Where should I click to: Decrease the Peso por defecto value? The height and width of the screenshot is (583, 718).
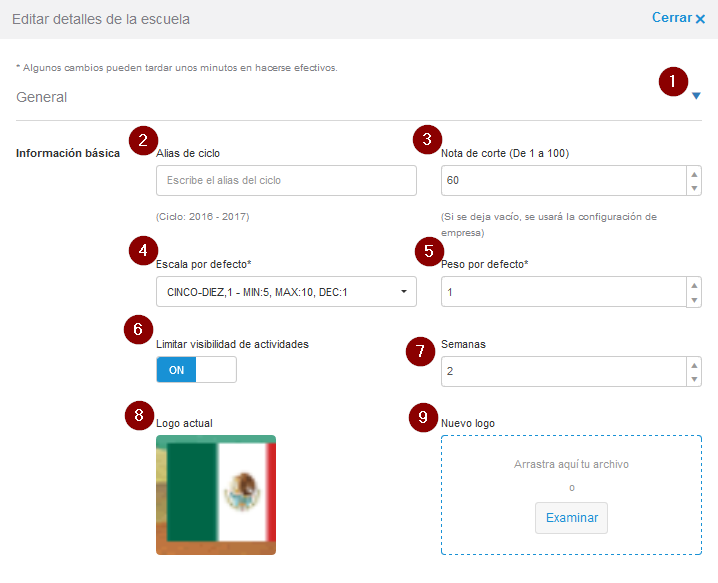(x=694, y=299)
